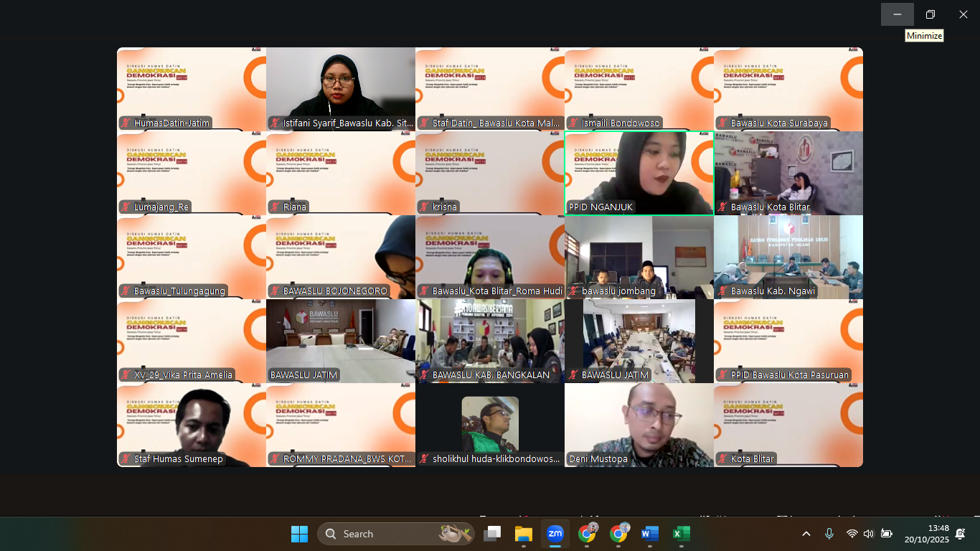Open Microsoft Word from the taskbar
This screenshot has width=980, height=551.
pos(649,534)
